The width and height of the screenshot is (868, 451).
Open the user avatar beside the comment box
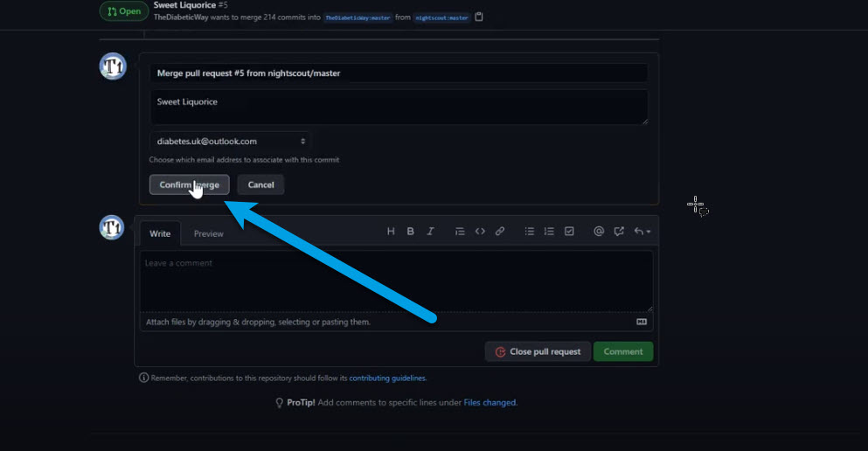click(x=112, y=227)
